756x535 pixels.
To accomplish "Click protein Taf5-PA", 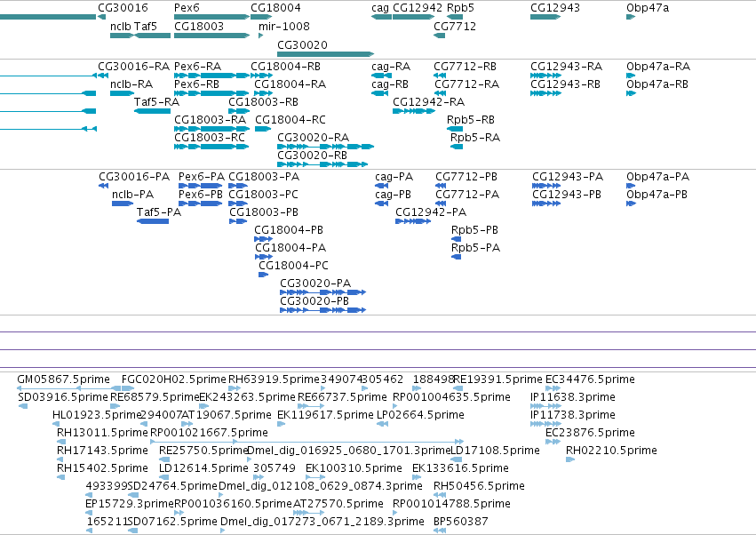I will tap(153, 221).
